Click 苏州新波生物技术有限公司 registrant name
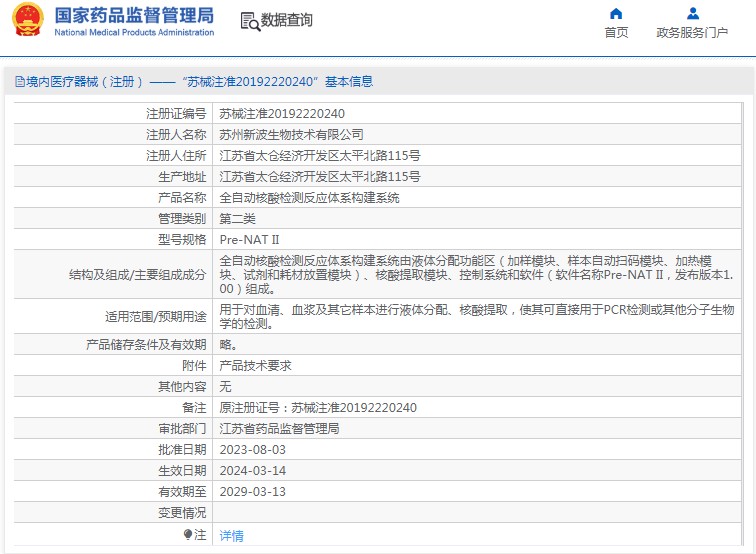 point(291,135)
